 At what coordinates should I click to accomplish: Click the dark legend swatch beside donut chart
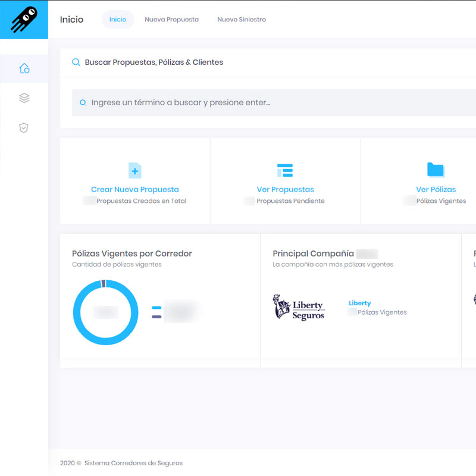pyautogui.click(x=156, y=317)
